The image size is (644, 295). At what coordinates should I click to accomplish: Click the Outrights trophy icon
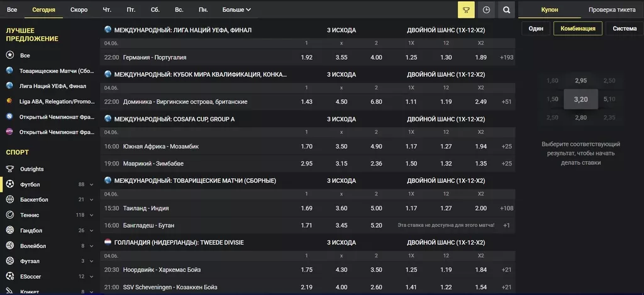(10, 169)
